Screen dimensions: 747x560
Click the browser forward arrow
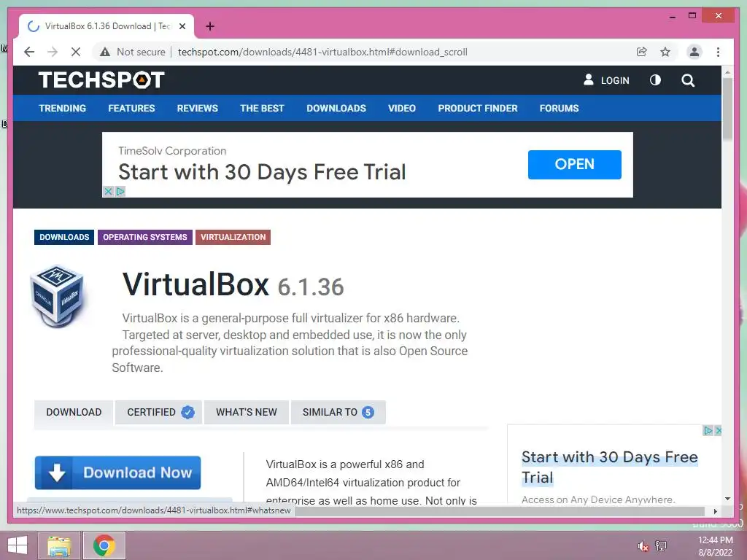(x=53, y=52)
